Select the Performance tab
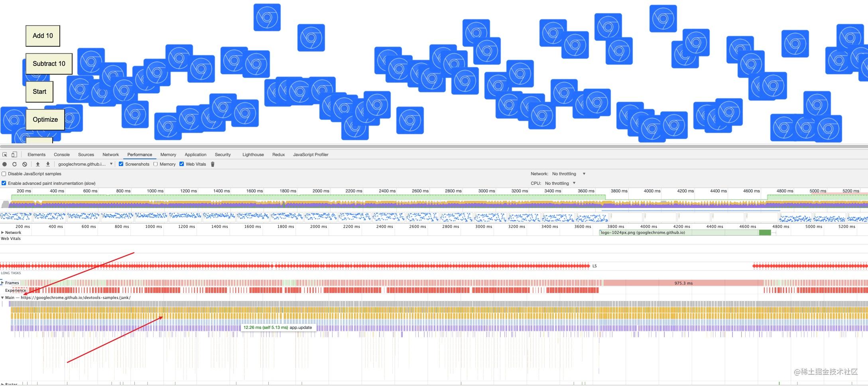Viewport: 868px width, 386px height. coord(140,154)
